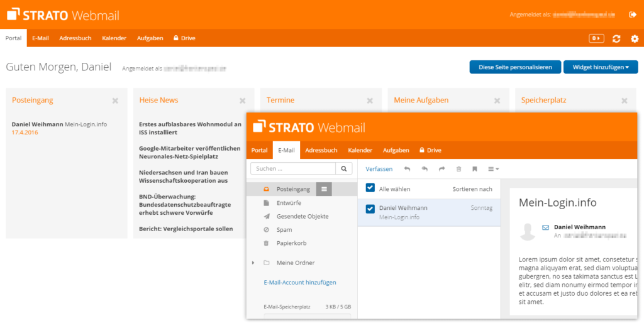Image resolution: width=644 pixels, height=326 pixels.
Task: Close the Speicherplatz widget
Action: tap(625, 101)
